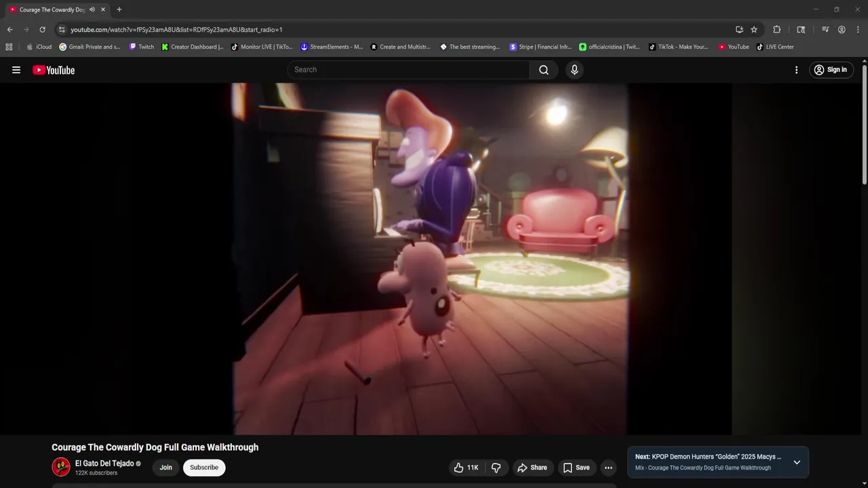The width and height of the screenshot is (868, 488).
Task: Go back with browser back arrow
Action: [9, 30]
